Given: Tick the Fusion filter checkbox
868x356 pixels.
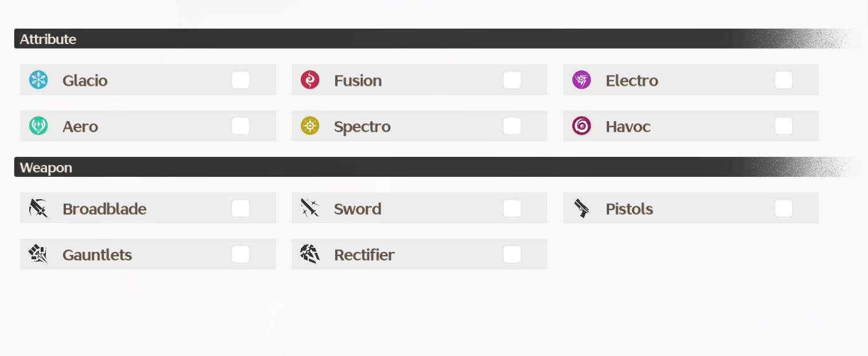Looking at the screenshot, I should pyautogui.click(x=512, y=80).
